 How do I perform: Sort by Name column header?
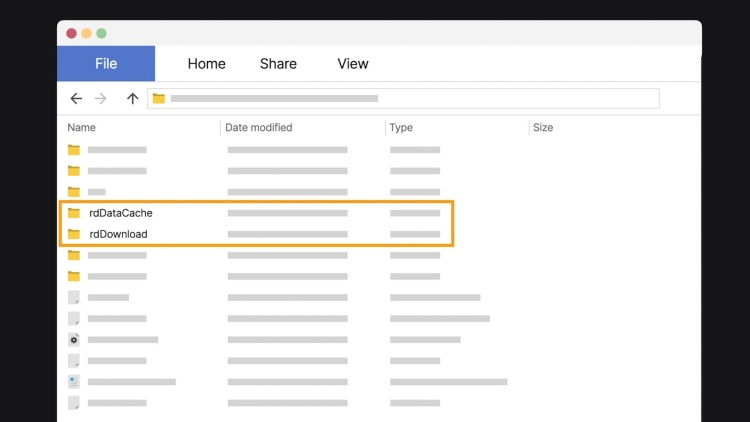[81, 128]
